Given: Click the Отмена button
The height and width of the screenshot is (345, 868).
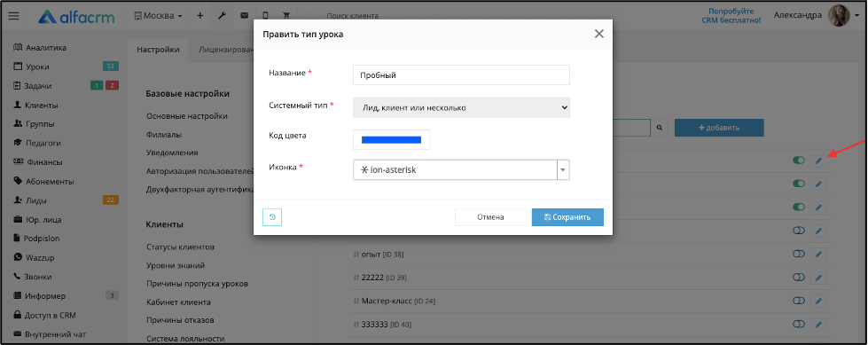Looking at the screenshot, I should pyautogui.click(x=490, y=217).
